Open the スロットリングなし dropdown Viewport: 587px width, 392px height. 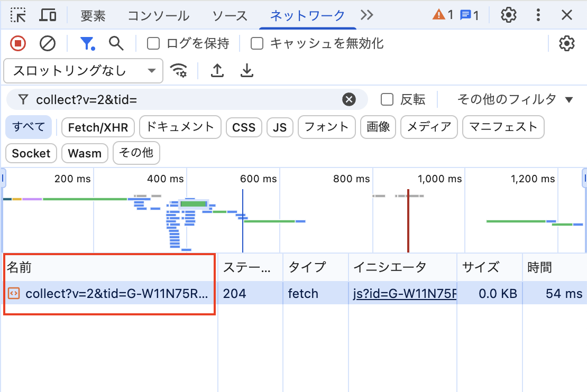tap(83, 70)
